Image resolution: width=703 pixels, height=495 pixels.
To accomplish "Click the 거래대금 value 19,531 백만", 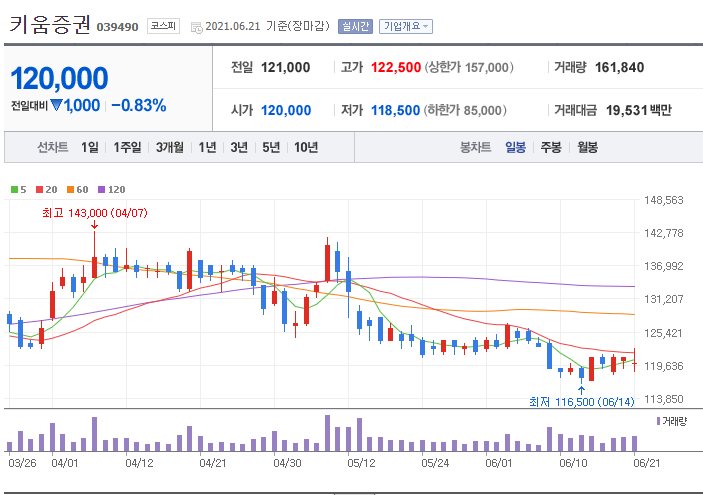I will pos(638,110).
